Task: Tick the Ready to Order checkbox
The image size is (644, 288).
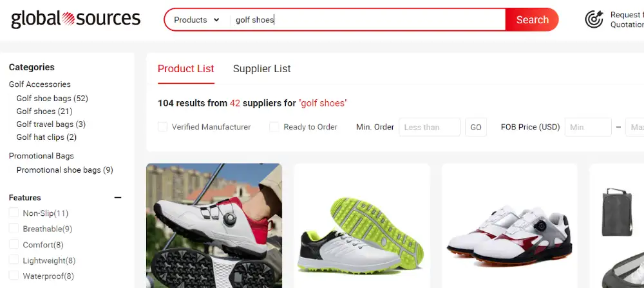Action: point(274,127)
